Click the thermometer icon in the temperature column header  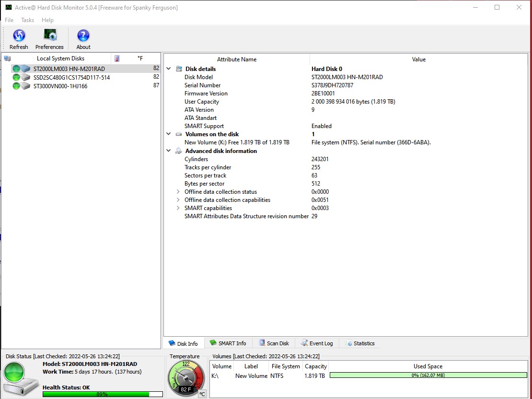116,59
